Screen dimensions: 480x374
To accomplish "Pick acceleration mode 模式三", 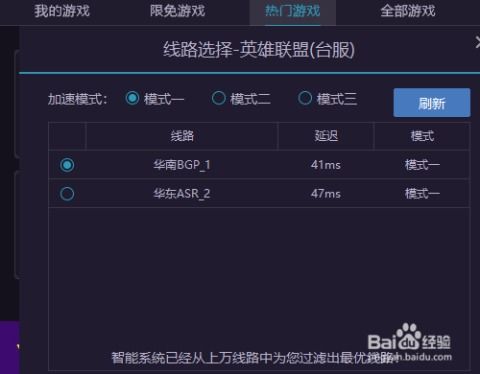I will coord(305,98).
